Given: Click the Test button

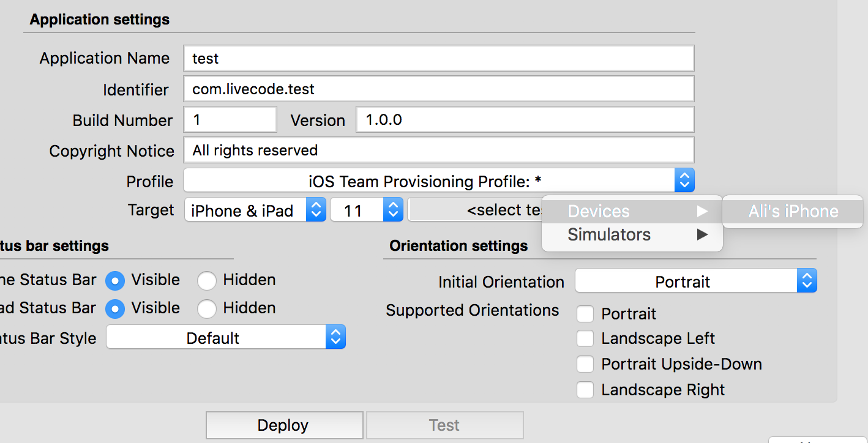Looking at the screenshot, I should pyautogui.click(x=444, y=425).
